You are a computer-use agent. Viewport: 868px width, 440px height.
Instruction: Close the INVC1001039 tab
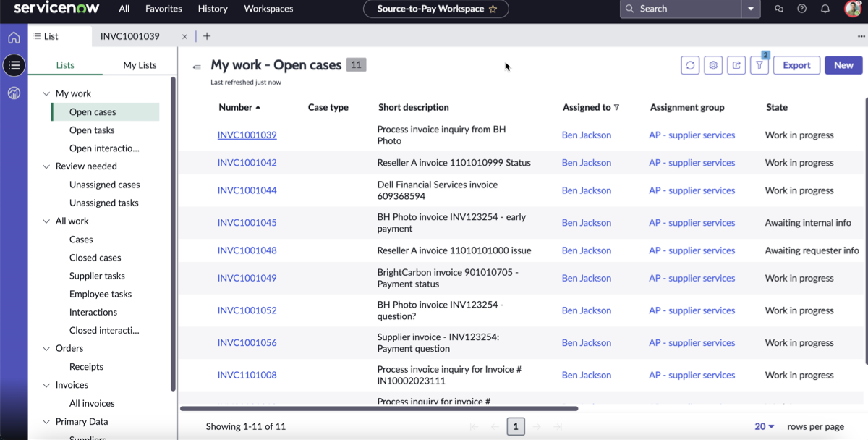(184, 36)
